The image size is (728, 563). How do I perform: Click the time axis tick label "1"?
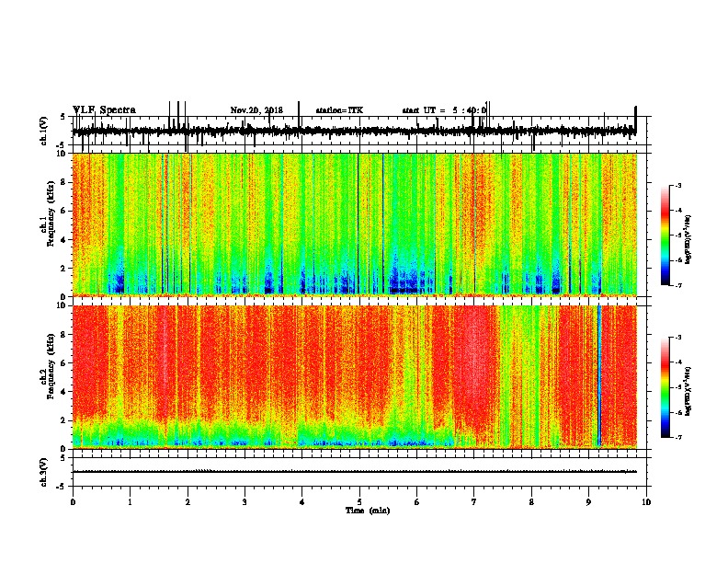[130, 502]
